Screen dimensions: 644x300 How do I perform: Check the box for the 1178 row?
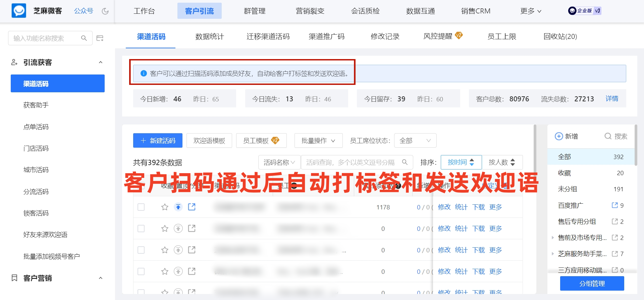[141, 207]
